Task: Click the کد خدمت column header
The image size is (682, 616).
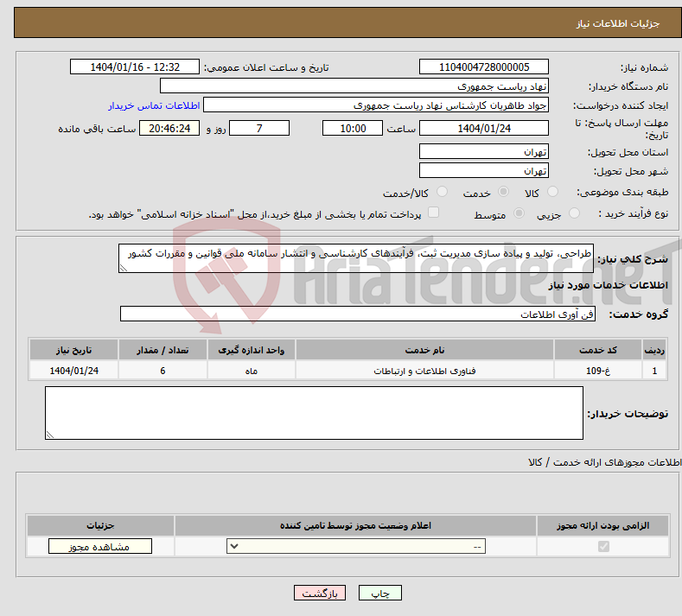Action: [x=598, y=350]
